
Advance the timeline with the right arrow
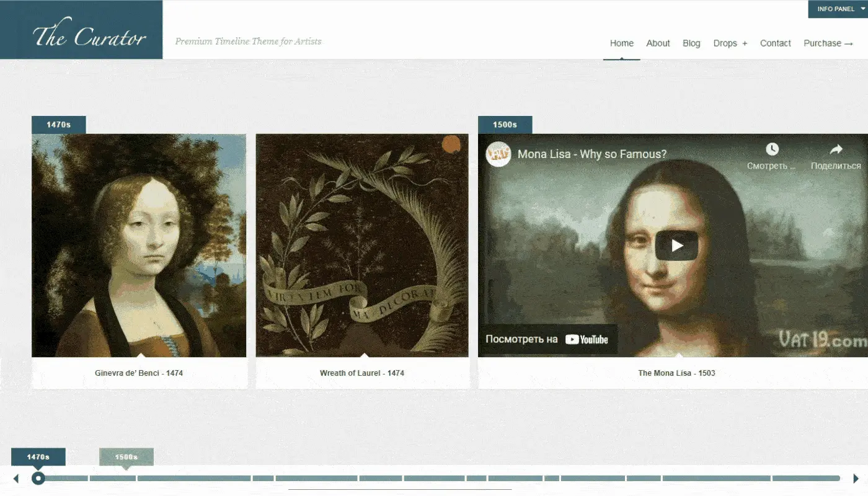[855, 478]
